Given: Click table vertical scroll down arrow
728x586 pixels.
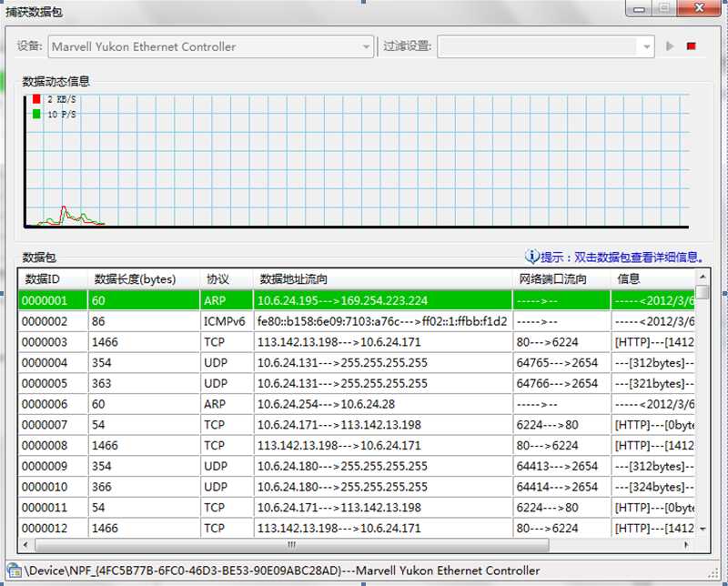Looking at the screenshot, I should (x=703, y=529).
